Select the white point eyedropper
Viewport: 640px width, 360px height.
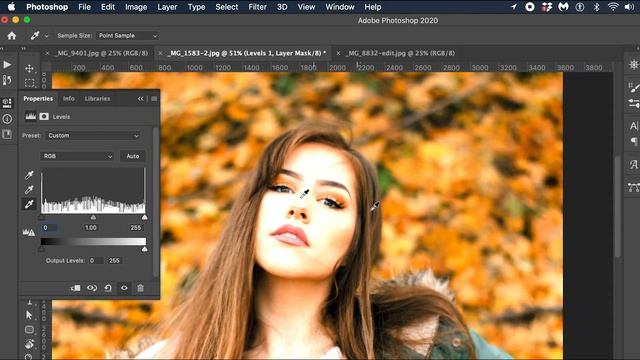pyautogui.click(x=29, y=204)
